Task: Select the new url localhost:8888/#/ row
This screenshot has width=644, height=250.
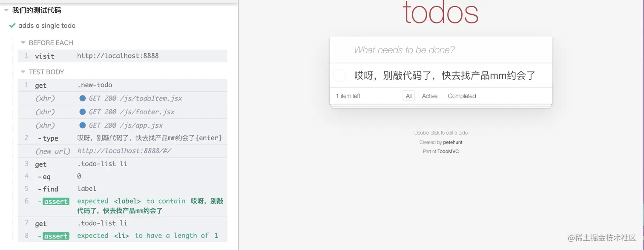Action: tap(123, 151)
